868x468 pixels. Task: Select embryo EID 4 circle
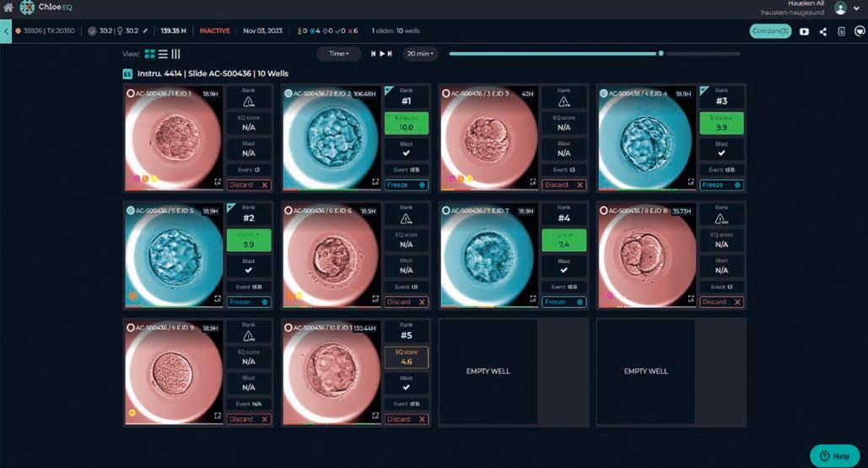pyautogui.click(x=603, y=94)
